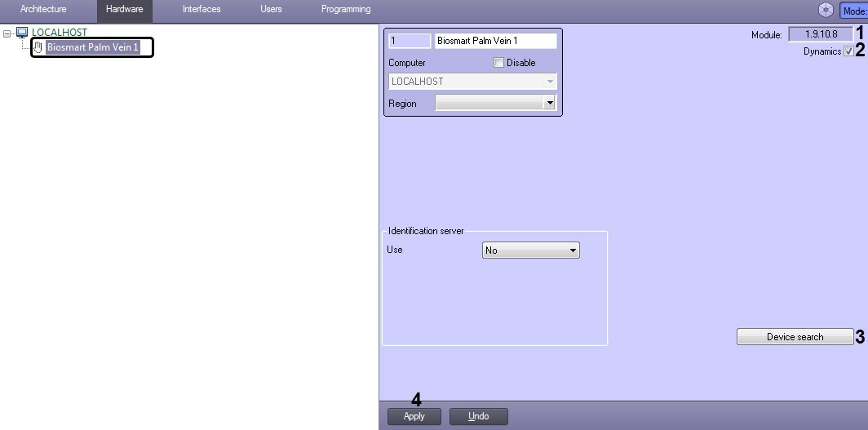Click the palm hand icon for Biosmart
The image size is (868, 430).
point(38,47)
